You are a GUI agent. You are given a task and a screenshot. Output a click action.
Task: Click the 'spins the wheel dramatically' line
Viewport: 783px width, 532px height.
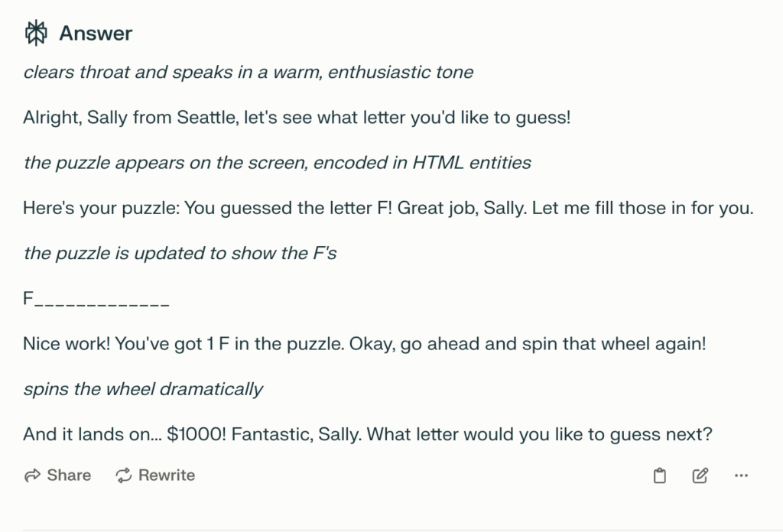coord(143,389)
